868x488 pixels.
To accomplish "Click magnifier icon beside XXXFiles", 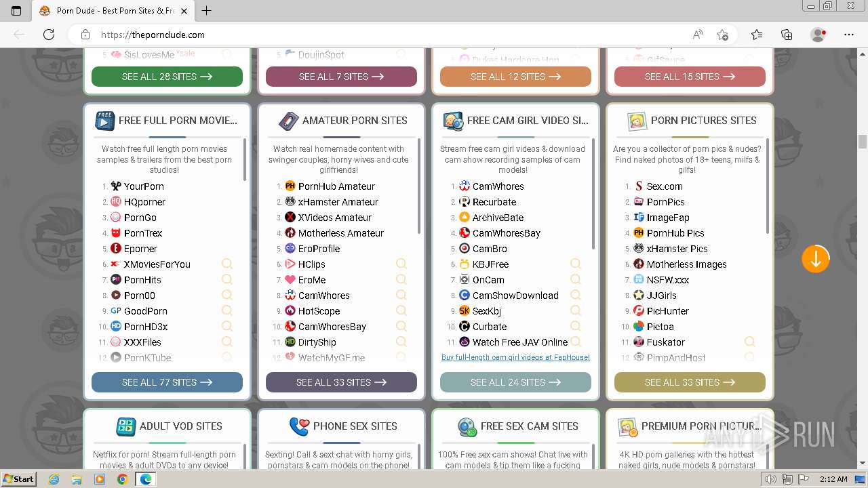I will 227,342.
